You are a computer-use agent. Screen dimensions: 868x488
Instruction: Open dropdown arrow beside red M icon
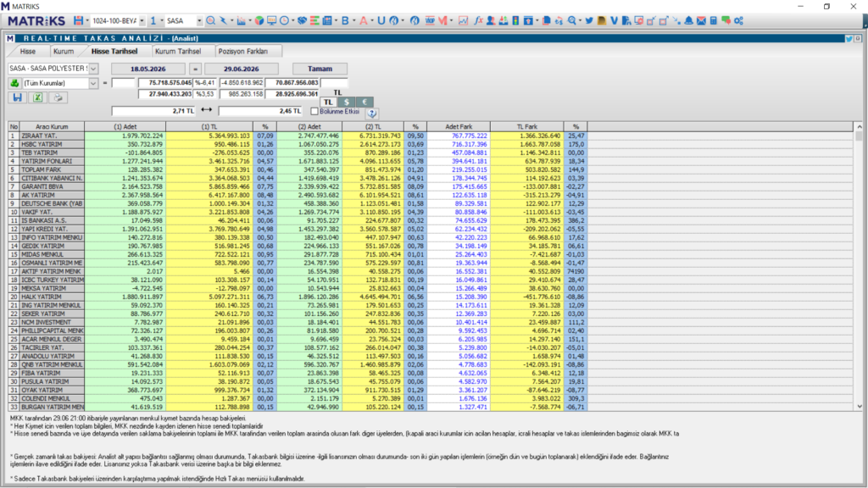(451, 20)
